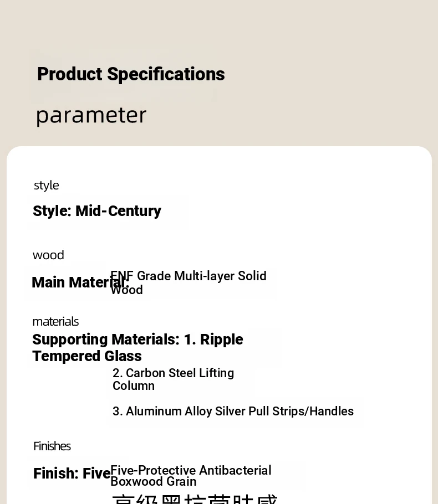Viewport: 438px width, 504px height.
Task: Click the 'Boxwood Grain' text
Action: pos(154,482)
